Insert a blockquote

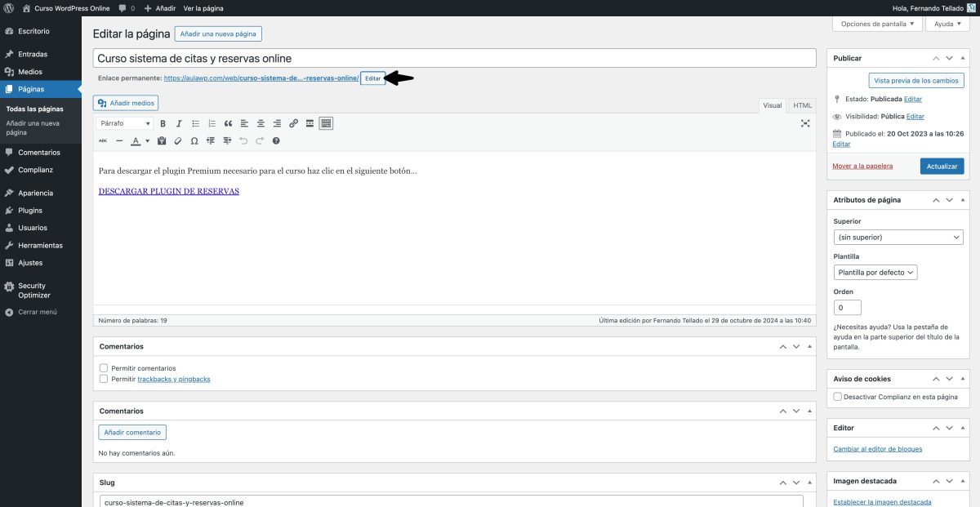[x=229, y=123]
